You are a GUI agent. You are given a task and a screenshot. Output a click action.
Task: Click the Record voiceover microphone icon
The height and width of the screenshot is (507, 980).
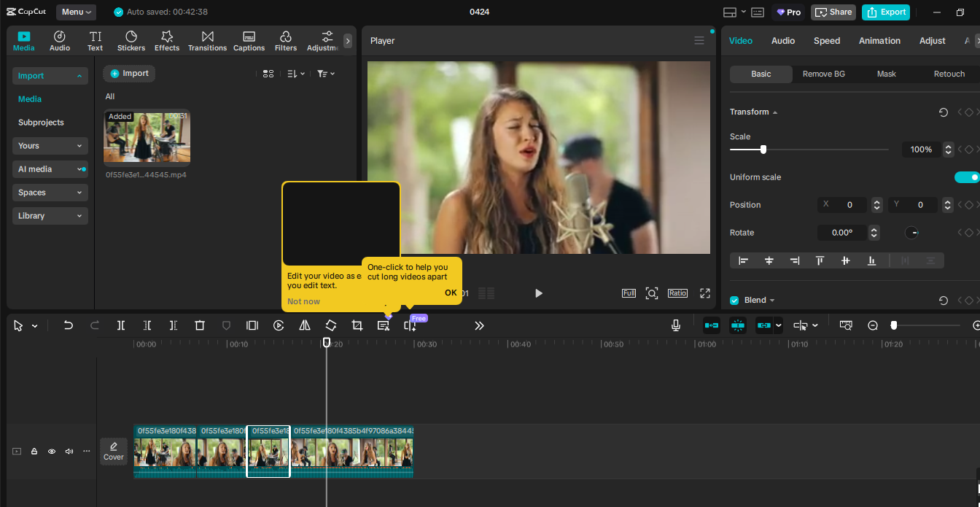[x=676, y=325]
